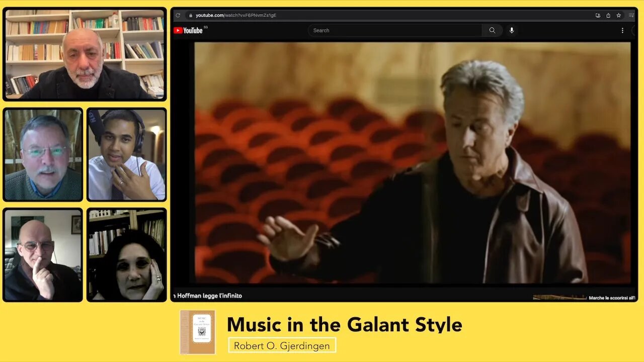Viewport: 644px width, 362px height.
Task: Share this page from the address bar
Action: tap(608, 16)
